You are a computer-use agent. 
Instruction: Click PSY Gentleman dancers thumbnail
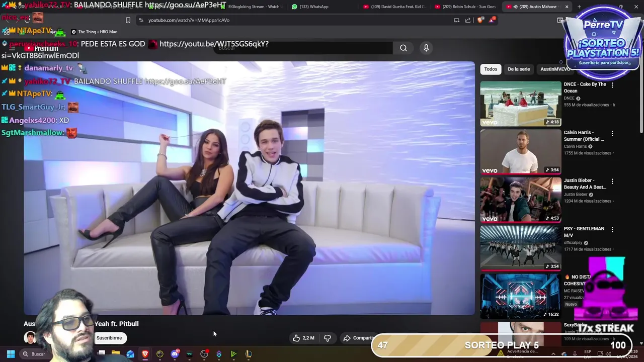click(x=520, y=248)
